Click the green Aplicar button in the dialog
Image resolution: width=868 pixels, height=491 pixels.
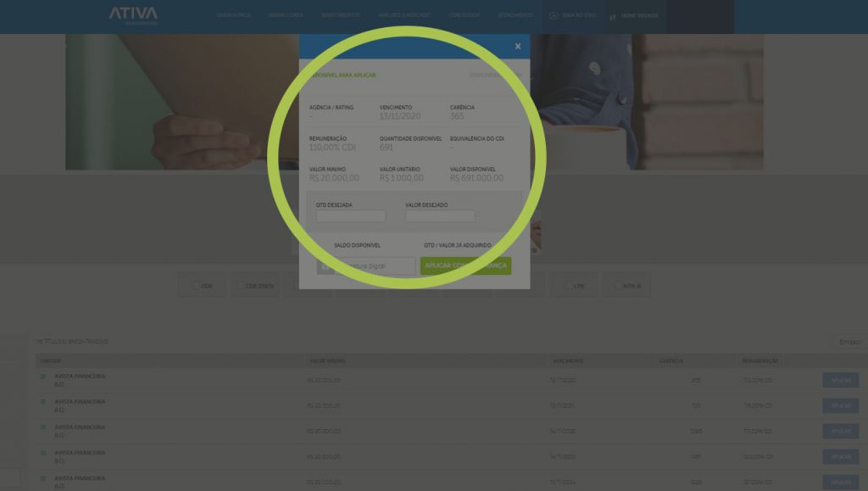(465, 265)
